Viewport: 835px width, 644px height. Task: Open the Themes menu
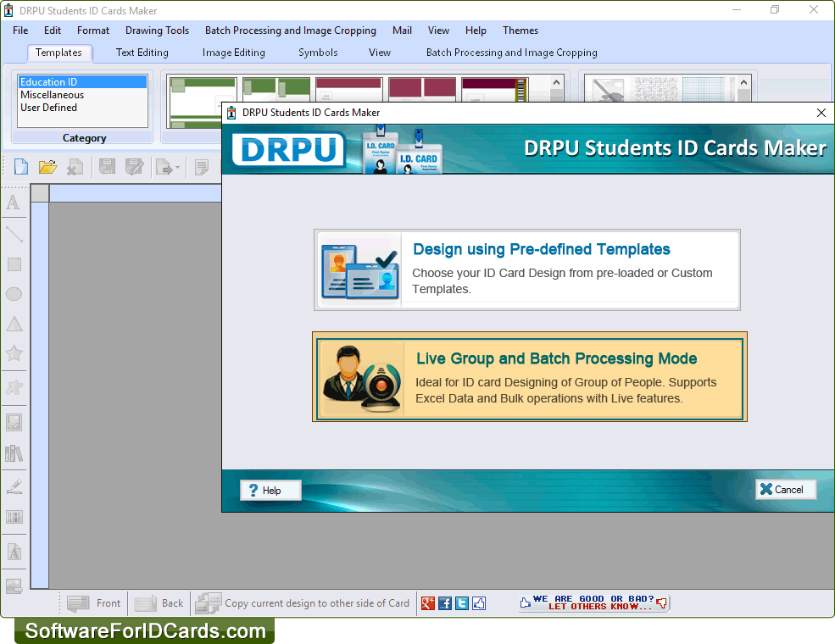coord(520,31)
